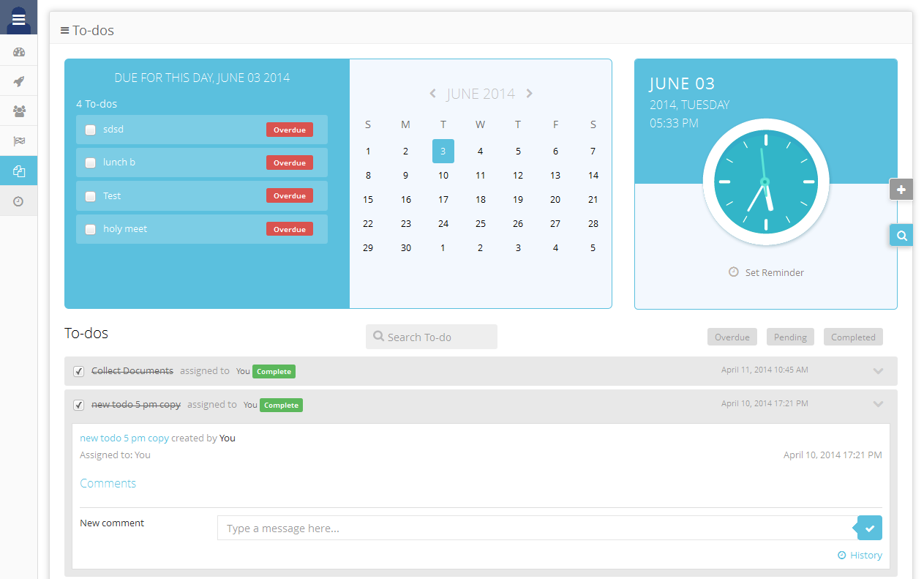Check the 'sdsd' to-do checkbox
This screenshot has width=924, height=579.
click(x=91, y=130)
